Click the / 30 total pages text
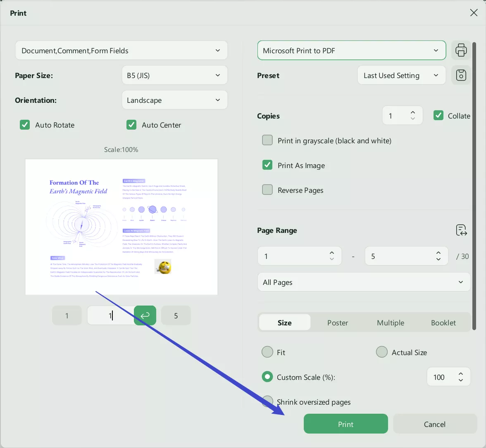 point(462,256)
